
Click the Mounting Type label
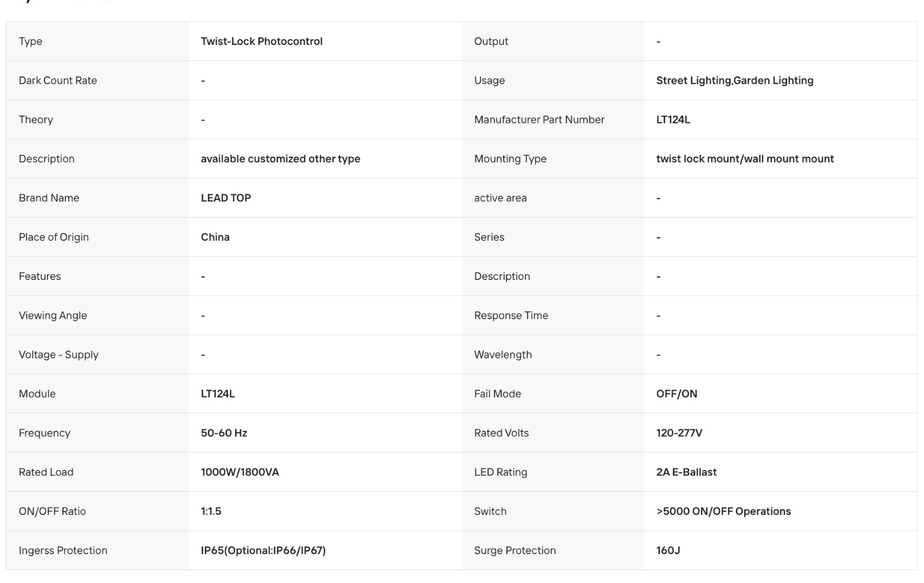510,159
